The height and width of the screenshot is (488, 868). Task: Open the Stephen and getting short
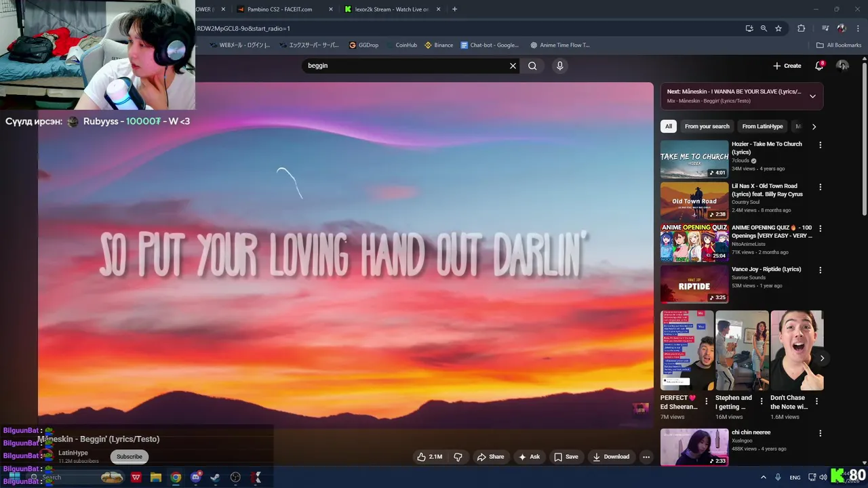click(742, 350)
